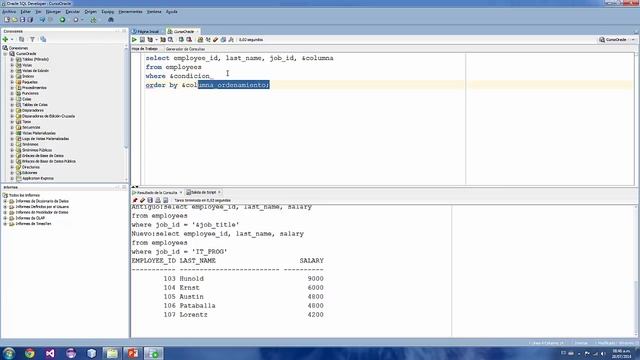This screenshot has width=640, height=360.
Task: Expand the Paquetes node
Action: click(12, 82)
